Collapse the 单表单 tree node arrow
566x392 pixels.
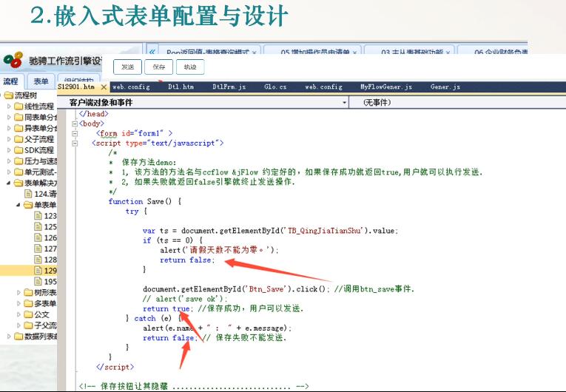click(x=18, y=205)
